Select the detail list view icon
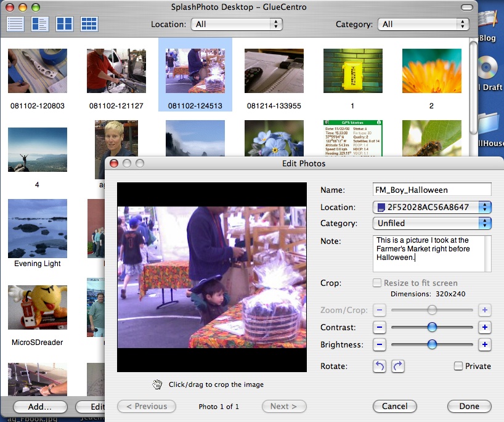The width and height of the screenshot is (504, 422). [39, 24]
